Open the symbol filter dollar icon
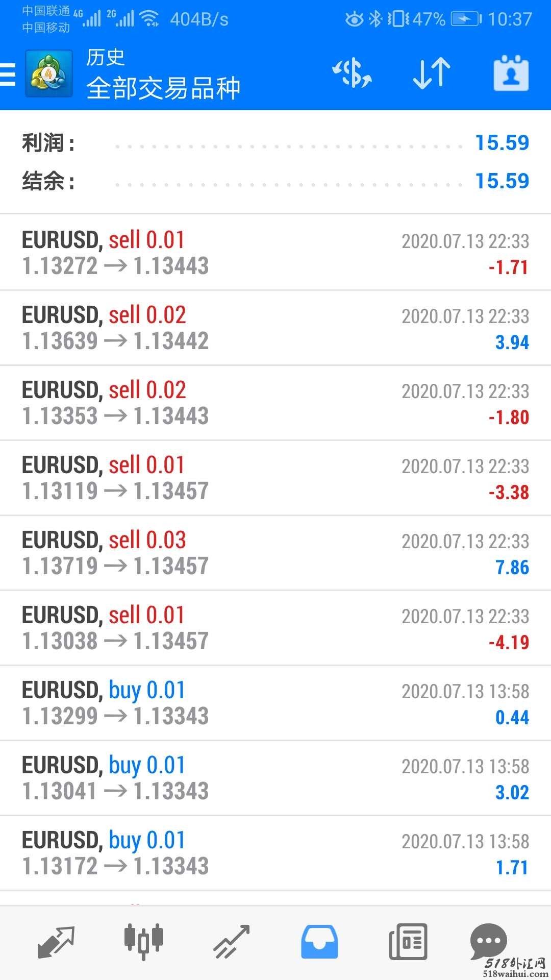 coord(352,73)
